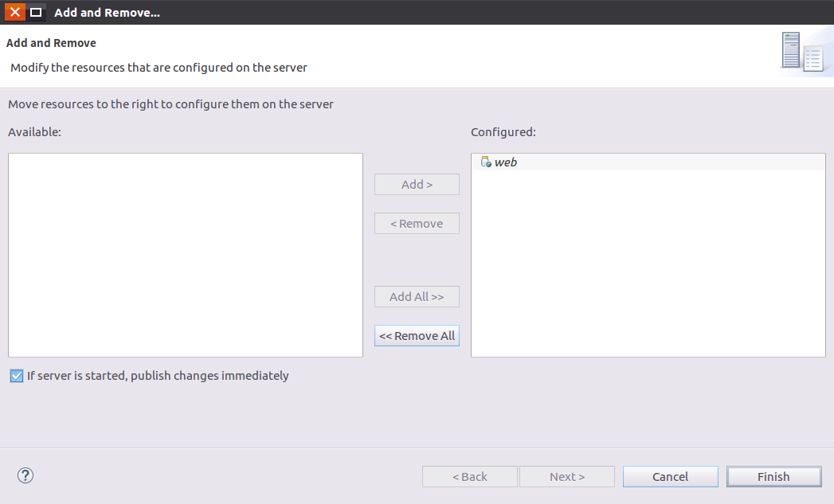834x504 pixels.
Task: Click the Add > button
Action: pyautogui.click(x=417, y=185)
